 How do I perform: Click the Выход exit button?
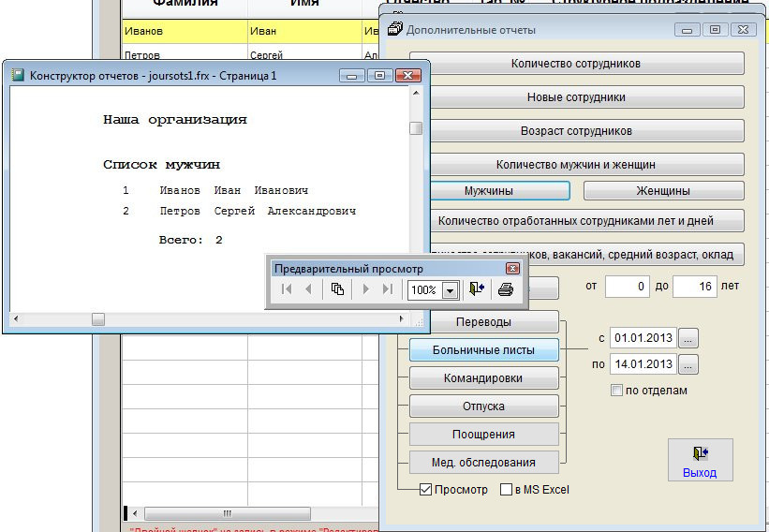click(x=700, y=460)
